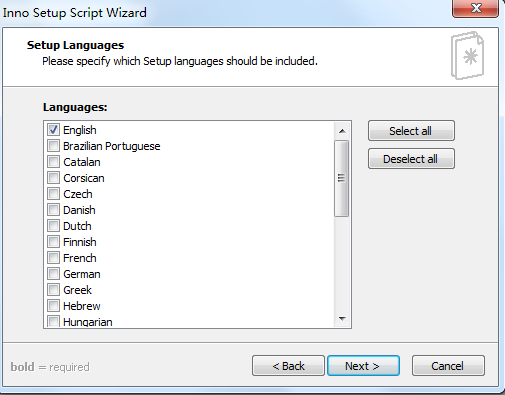Enable the Hebrew checkbox
Viewport: 505px width, 395px height.
[x=53, y=305]
